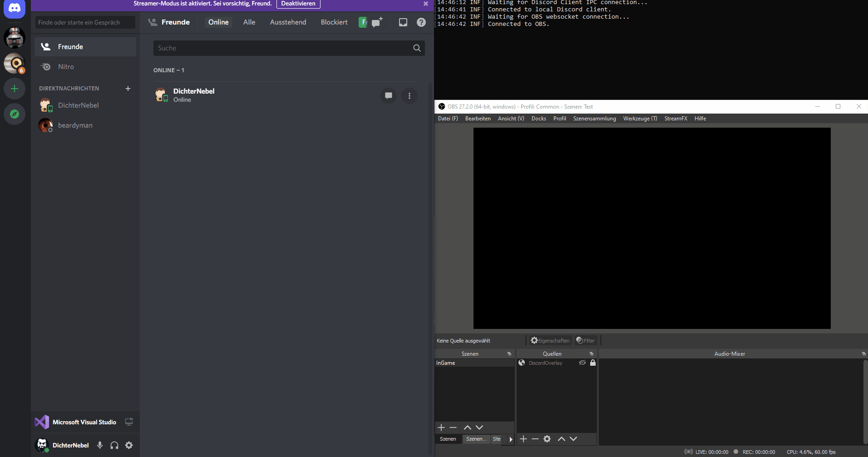
Task: Open DichterNebel conversation under Direktnachrichten
Action: [85, 105]
